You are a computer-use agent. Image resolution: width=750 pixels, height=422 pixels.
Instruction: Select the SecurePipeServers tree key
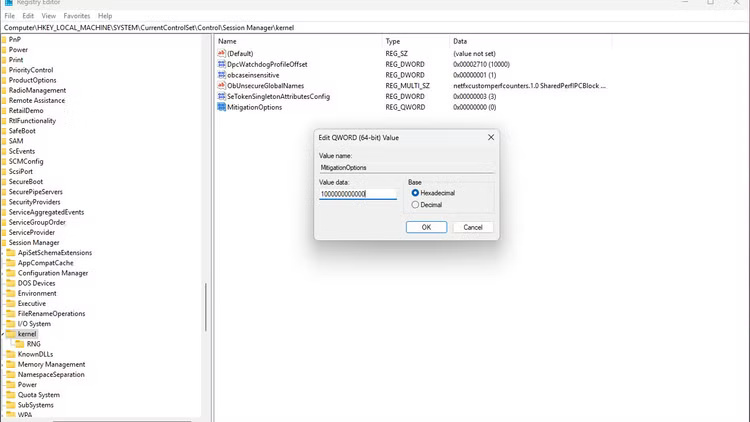pyautogui.click(x=35, y=192)
